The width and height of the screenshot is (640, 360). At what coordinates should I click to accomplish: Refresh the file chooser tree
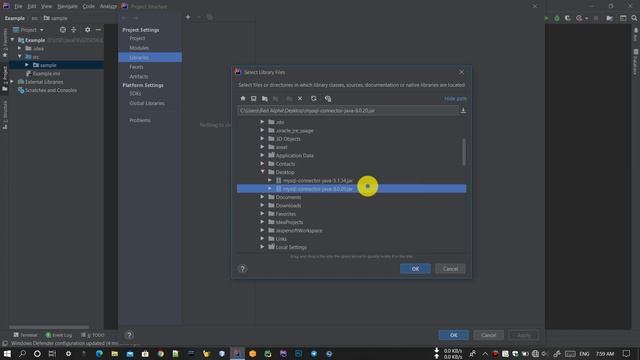click(313, 98)
